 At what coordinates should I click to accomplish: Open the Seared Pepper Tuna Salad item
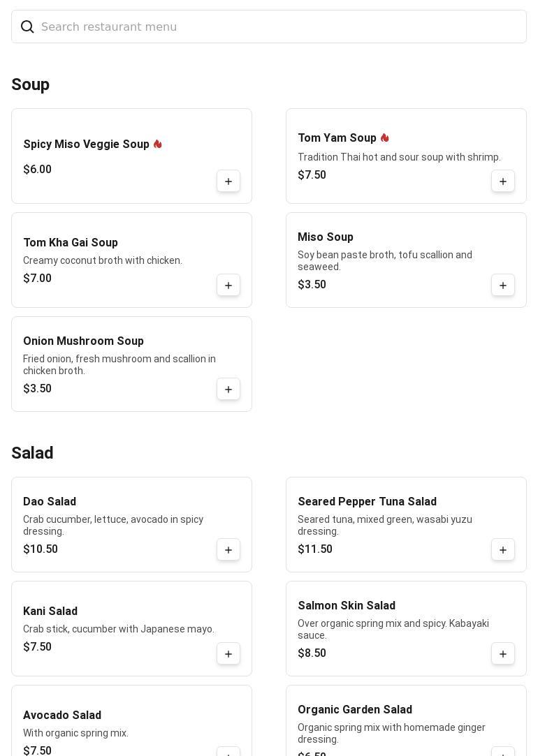click(x=367, y=502)
